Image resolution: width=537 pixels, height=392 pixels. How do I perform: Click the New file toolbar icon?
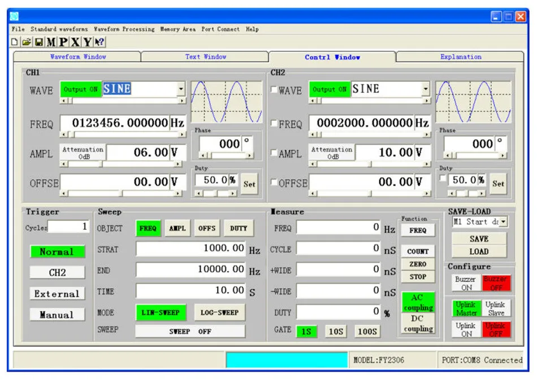pyautogui.click(x=15, y=42)
